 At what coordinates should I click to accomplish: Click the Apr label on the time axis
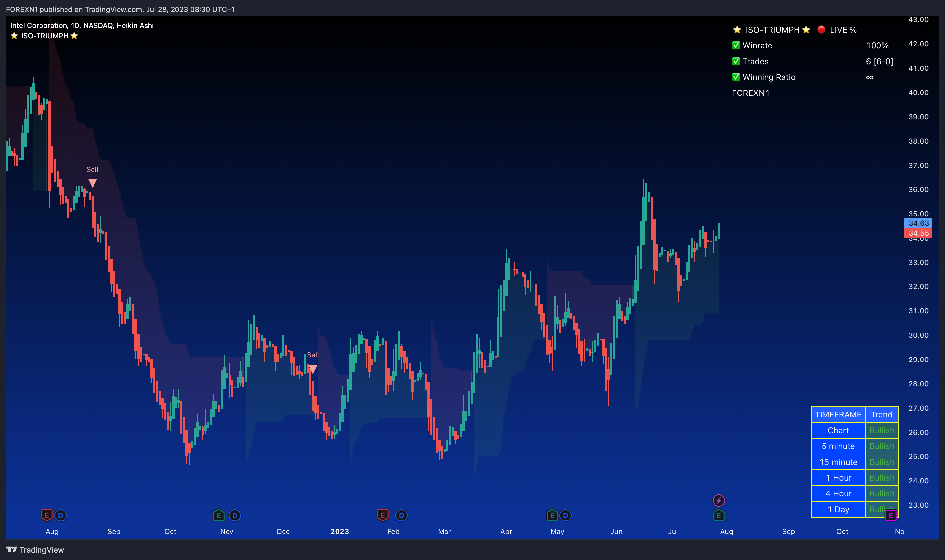tap(506, 531)
